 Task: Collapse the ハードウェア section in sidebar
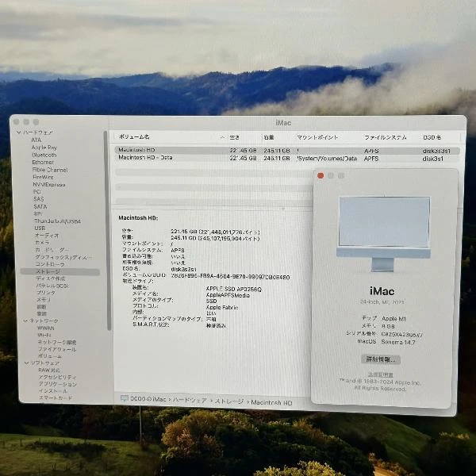tap(19, 132)
